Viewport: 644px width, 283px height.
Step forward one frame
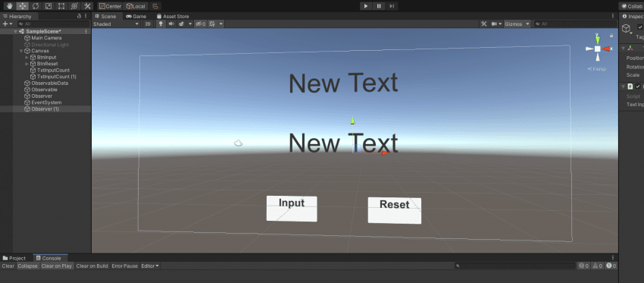[392, 6]
